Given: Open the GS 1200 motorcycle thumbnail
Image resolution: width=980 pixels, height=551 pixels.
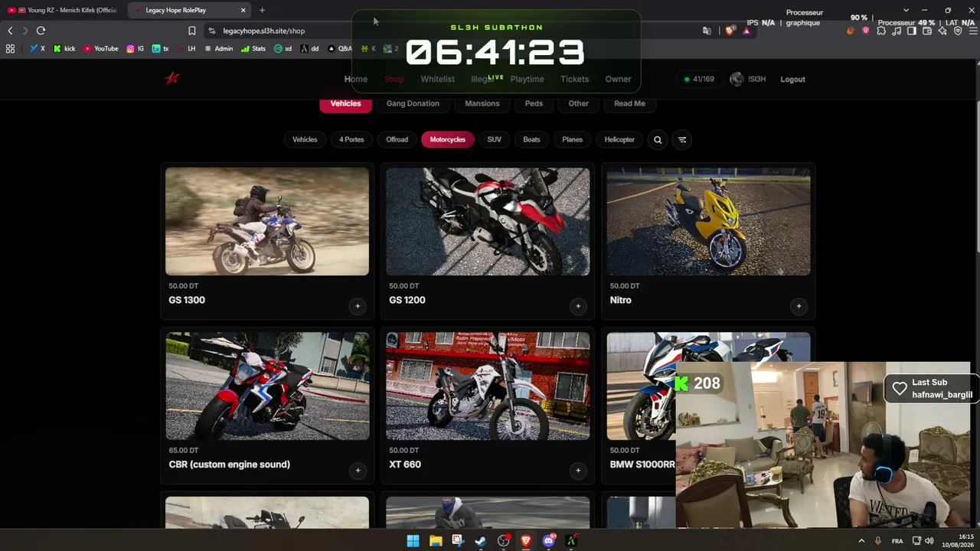Looking at the screenshot, I should pyautogui.click(x=488, y=221).
